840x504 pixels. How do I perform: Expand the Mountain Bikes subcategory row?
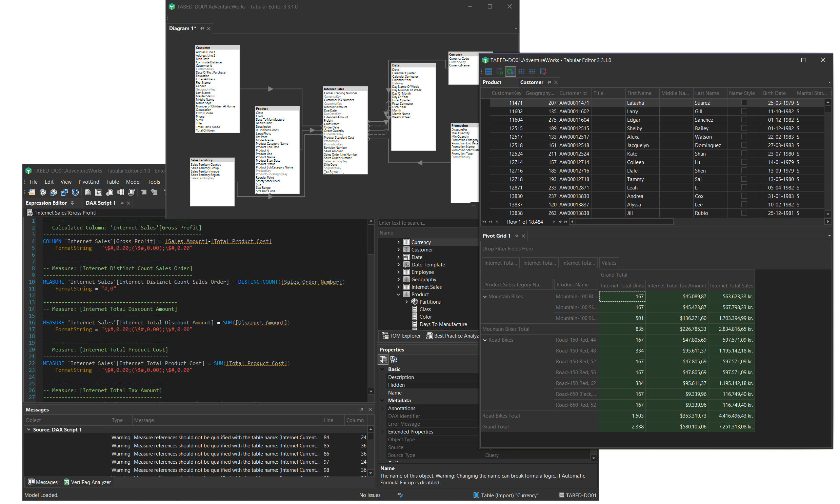pyautogui.click(x=485, y=296)
